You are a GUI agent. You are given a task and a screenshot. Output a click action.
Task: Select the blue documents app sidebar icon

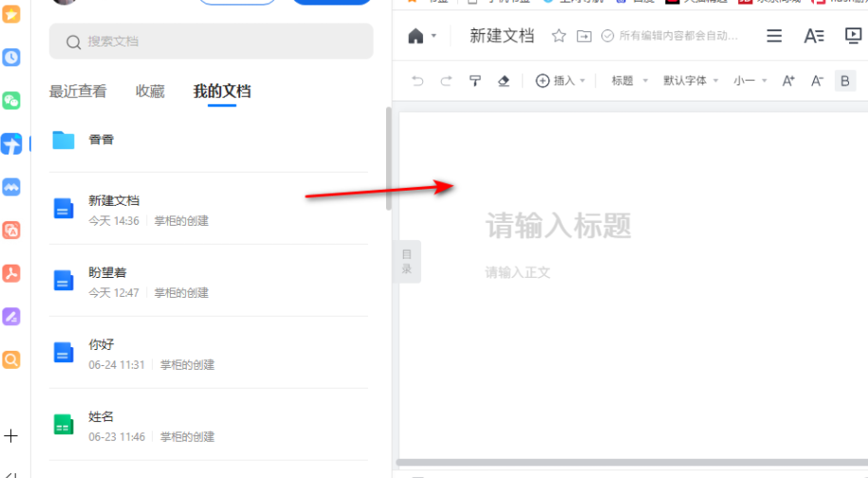click(x=11, y=144)
